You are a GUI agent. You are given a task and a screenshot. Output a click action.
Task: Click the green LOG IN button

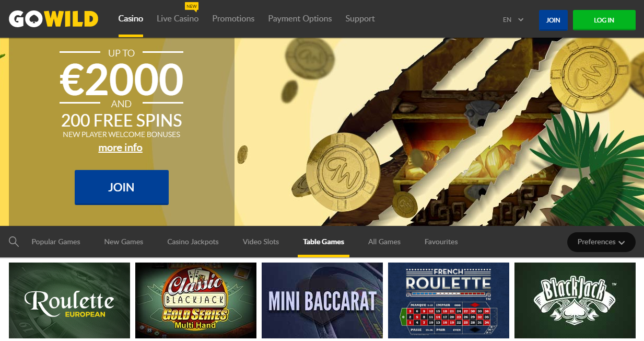pyautogui.click(x=604, y=20)
